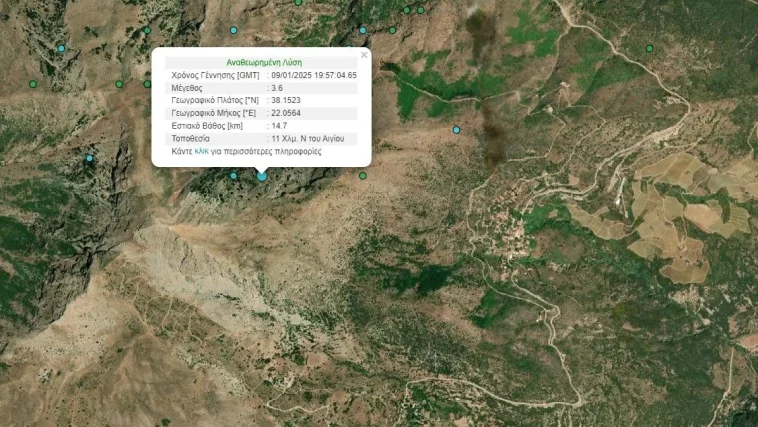Select cyan marker on dark ridge left of popup bottom

click(x=89, y=158)
